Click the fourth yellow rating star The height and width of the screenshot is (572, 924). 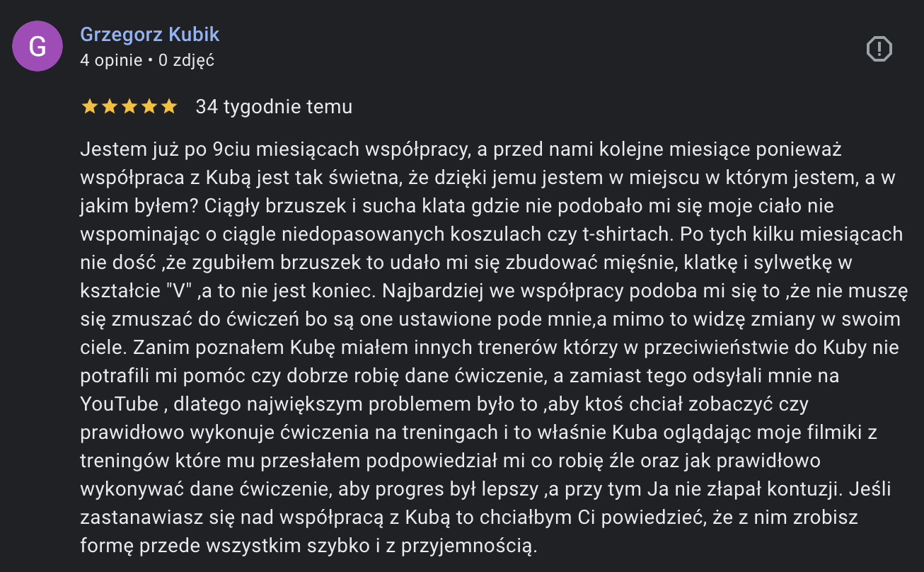tap(149, 107)
